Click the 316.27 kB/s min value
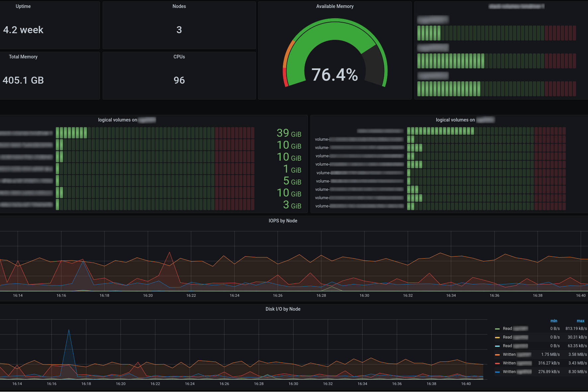Viewport: 588px width, 392px height. [549, 363]
